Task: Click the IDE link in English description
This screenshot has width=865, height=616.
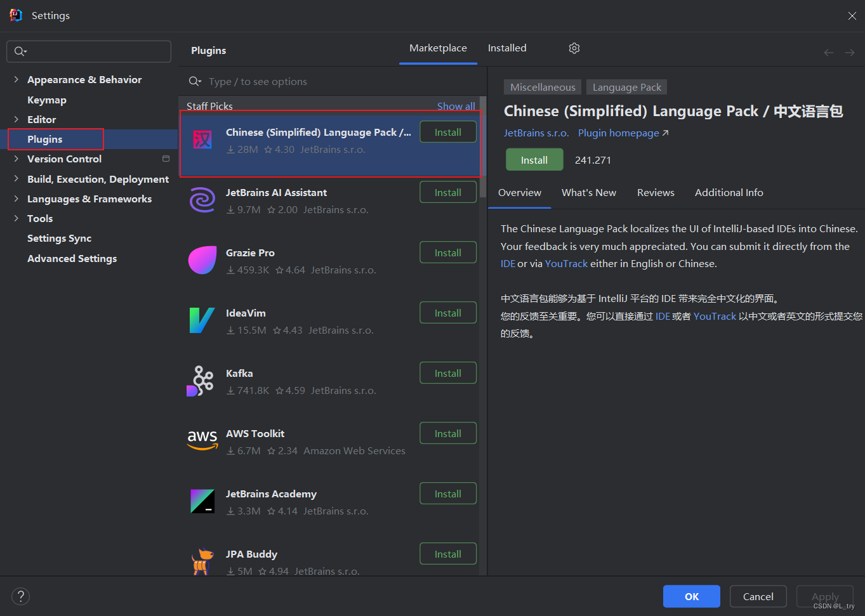Action: coord(508,264)
